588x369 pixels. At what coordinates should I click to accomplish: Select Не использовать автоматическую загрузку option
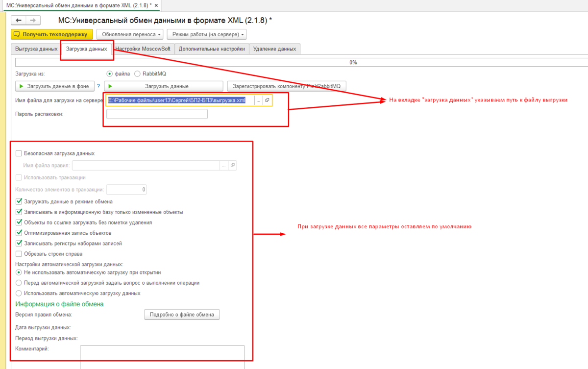coord(19,272)
